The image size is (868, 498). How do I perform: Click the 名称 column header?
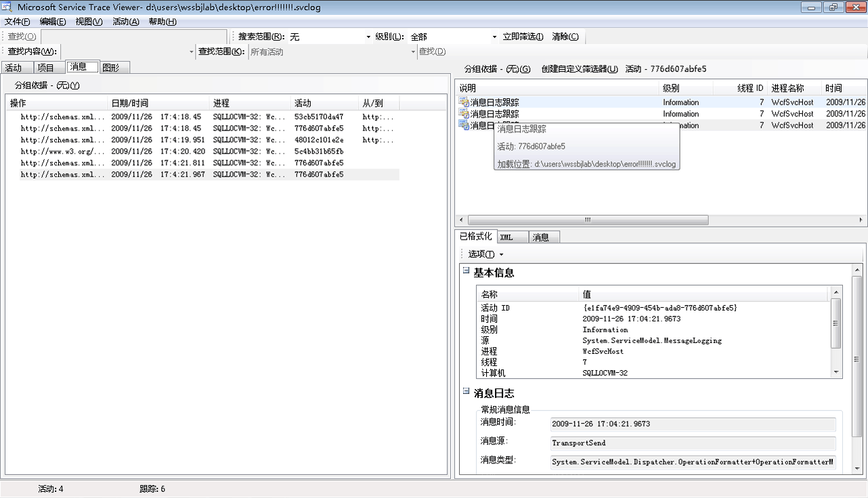[528, 294]
